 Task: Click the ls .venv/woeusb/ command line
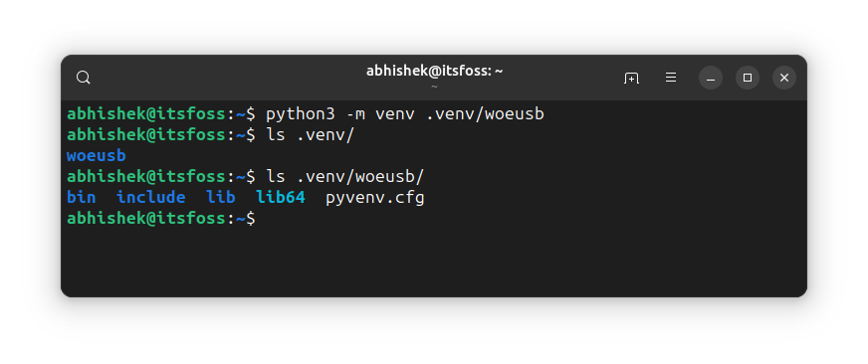click(345, 177)
